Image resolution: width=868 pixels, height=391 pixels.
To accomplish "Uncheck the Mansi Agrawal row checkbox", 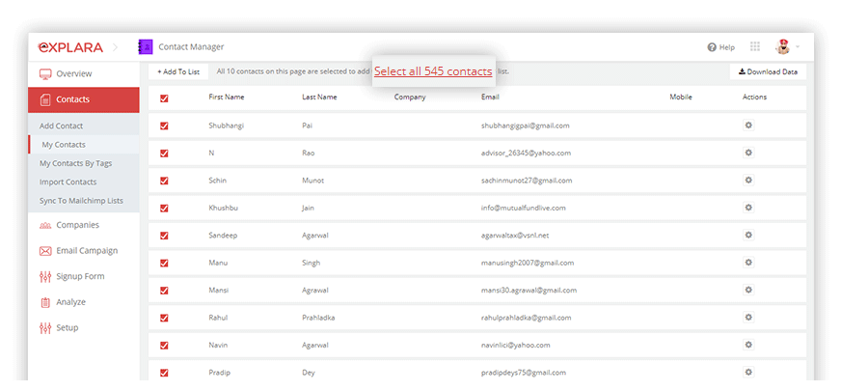I will pyautogui.click(x=164, y=291).
